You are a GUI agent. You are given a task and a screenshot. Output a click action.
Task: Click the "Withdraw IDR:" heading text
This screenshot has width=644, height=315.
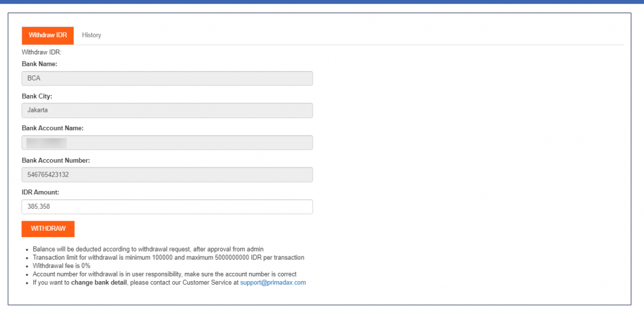tap(41, 52)
